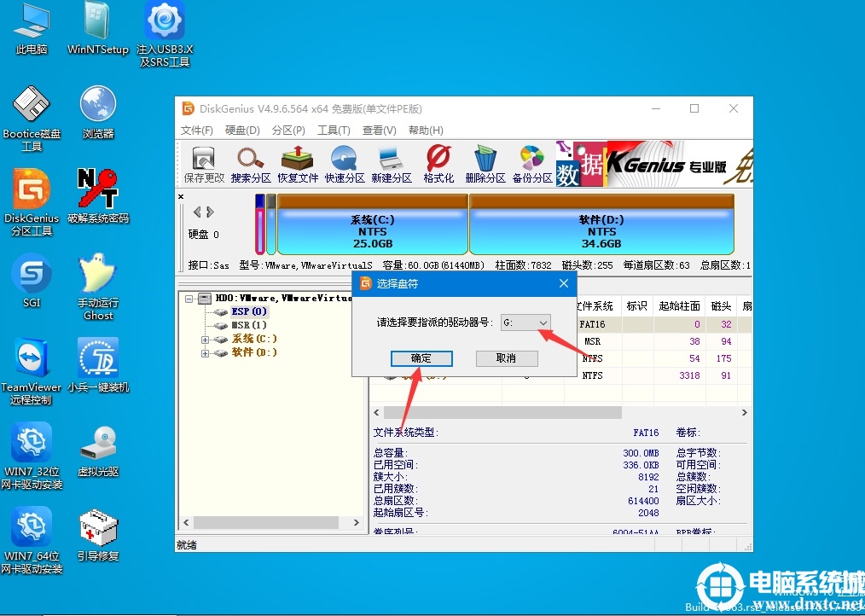Click the 格式化 toolbar icon

pyautogui.click(x=438, y=164)
